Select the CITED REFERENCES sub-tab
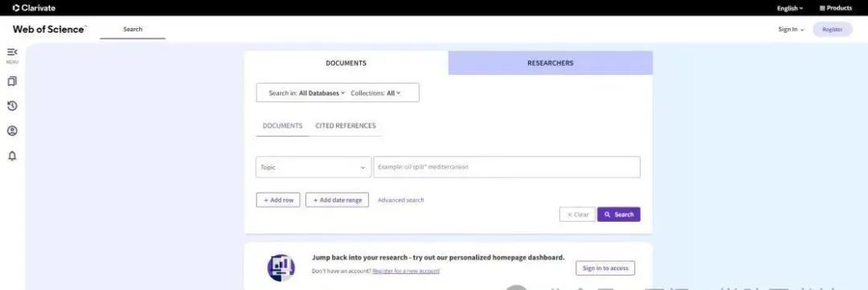The width and height of the screenshot is (868, 290). (346, 125)
